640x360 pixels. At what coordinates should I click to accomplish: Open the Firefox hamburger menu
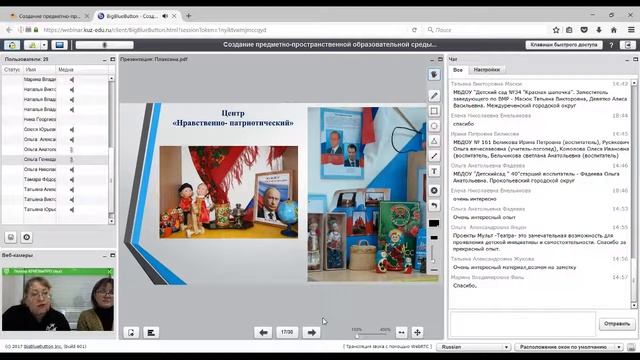(x=631, y=30)
